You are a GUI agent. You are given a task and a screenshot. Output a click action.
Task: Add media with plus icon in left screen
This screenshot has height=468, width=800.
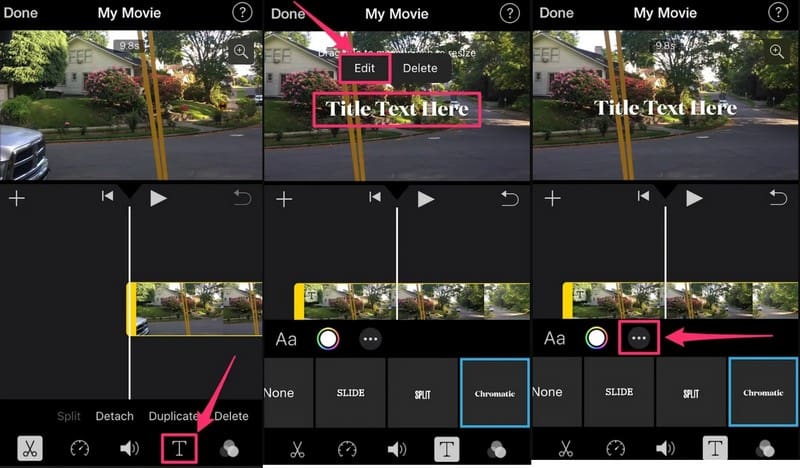click(x=17, y=198)
